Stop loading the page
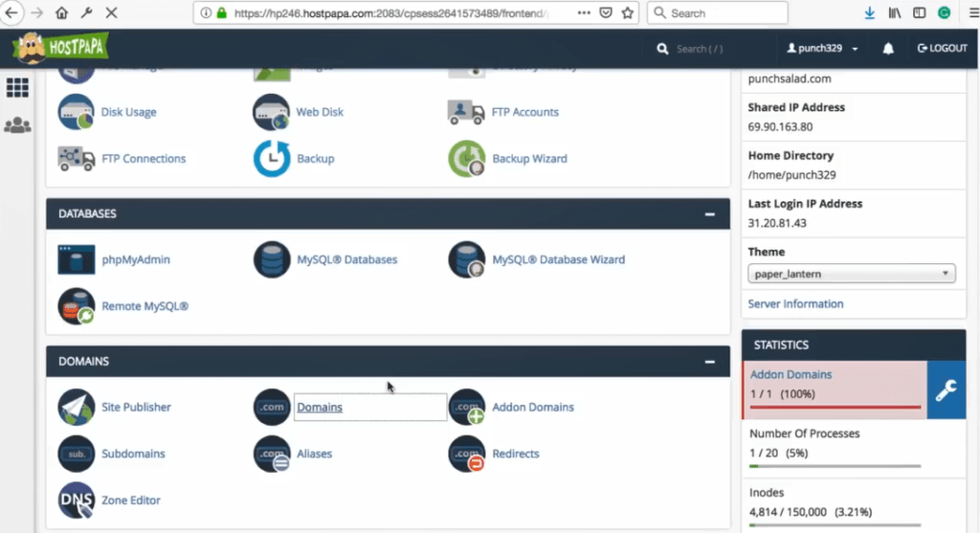This screenshot has height=533, width=980. click(111, 12)
